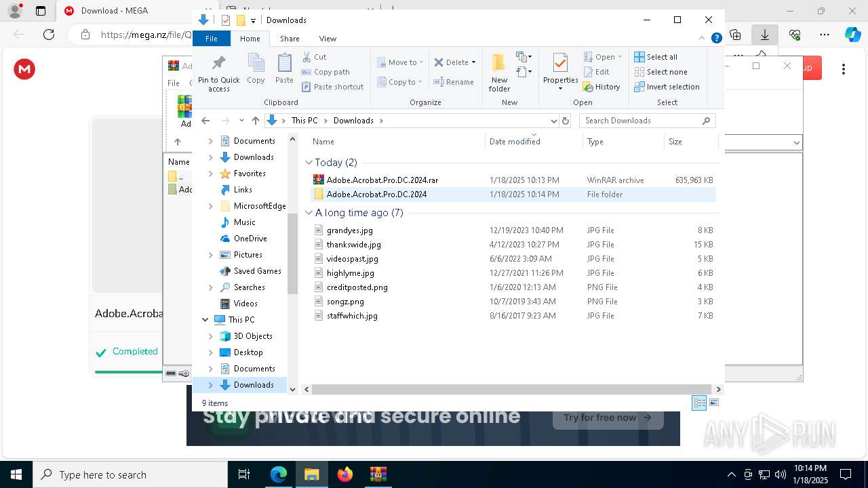Switch to Details view layout icon
This screenshot has width=868, height=488.
point(699,403)
